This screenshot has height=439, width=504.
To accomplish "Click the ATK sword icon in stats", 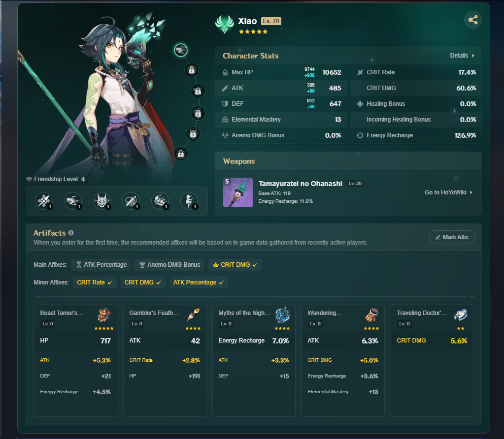I will coord(225,88).
